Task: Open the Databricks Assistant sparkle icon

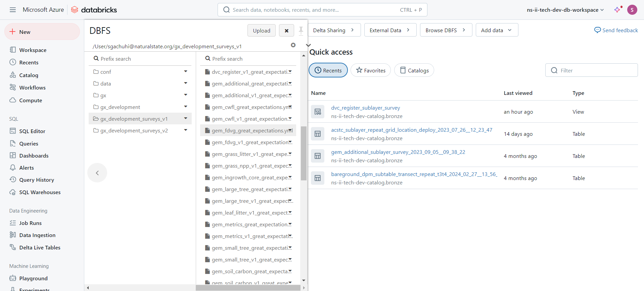Action: [x=617, y=10]
